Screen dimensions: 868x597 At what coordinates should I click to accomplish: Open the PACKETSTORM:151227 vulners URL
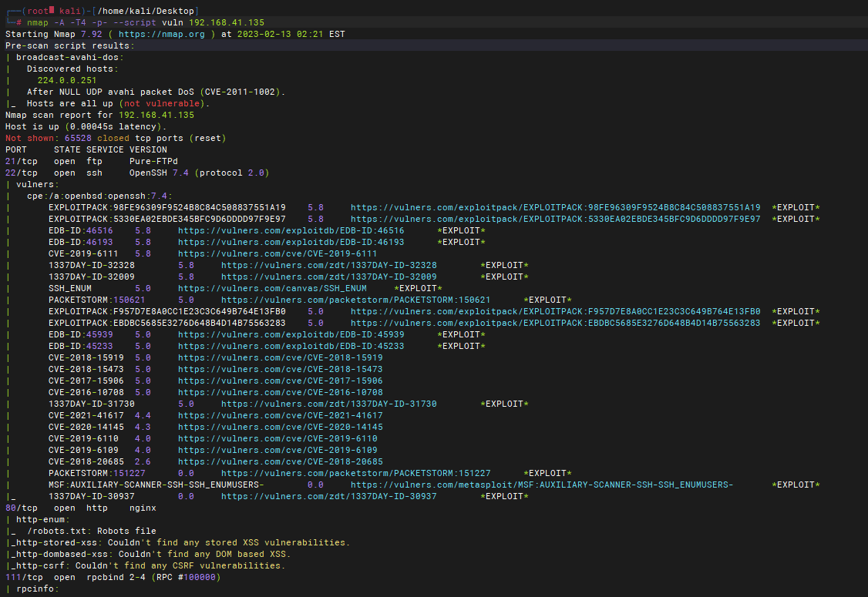356,474
